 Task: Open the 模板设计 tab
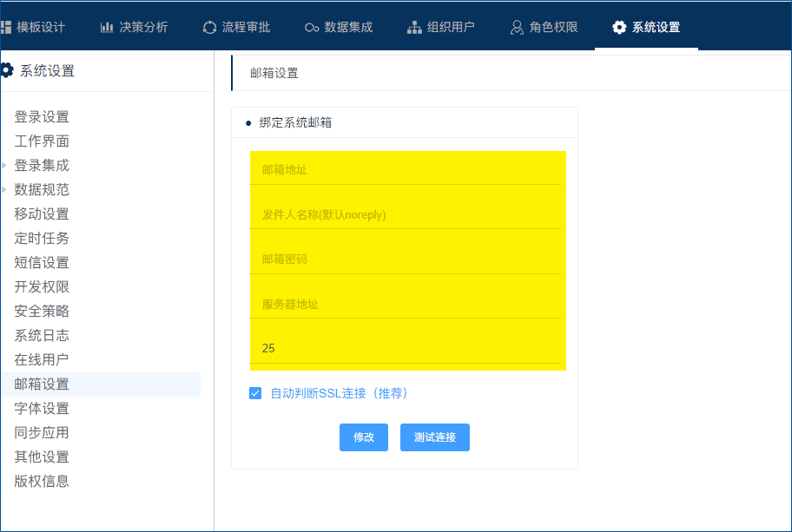pyautogui.click(x=41, y=27)
